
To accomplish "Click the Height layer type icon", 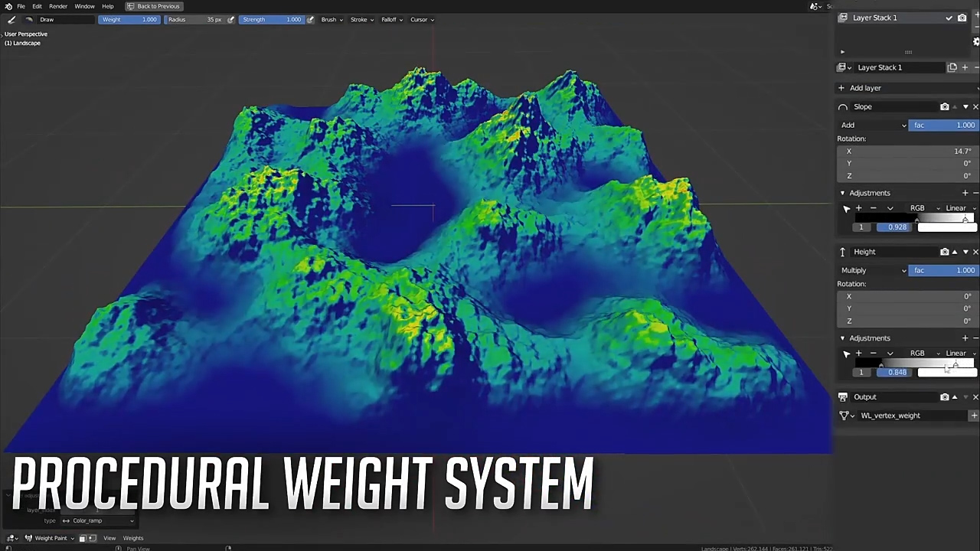I will click(843, 252).
